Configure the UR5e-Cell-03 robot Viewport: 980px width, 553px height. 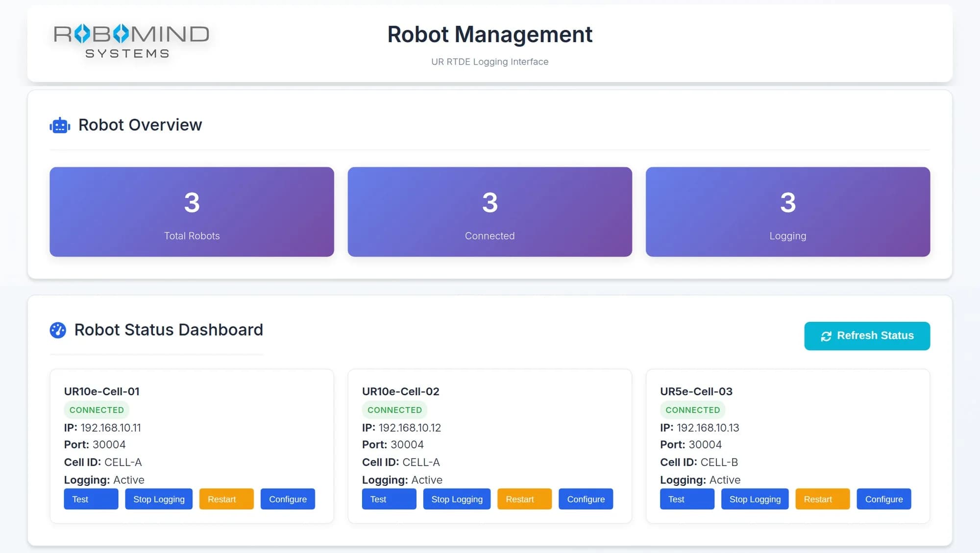point(883,499)
